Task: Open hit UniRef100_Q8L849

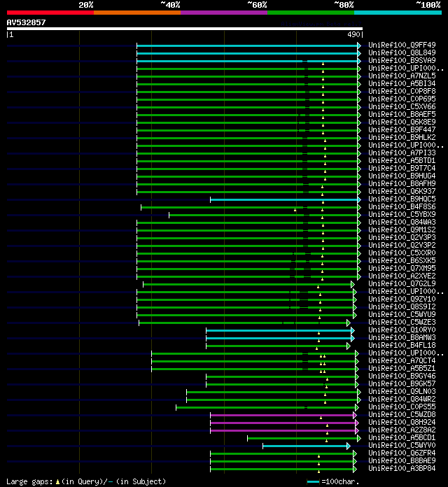Action: point(402,52)
